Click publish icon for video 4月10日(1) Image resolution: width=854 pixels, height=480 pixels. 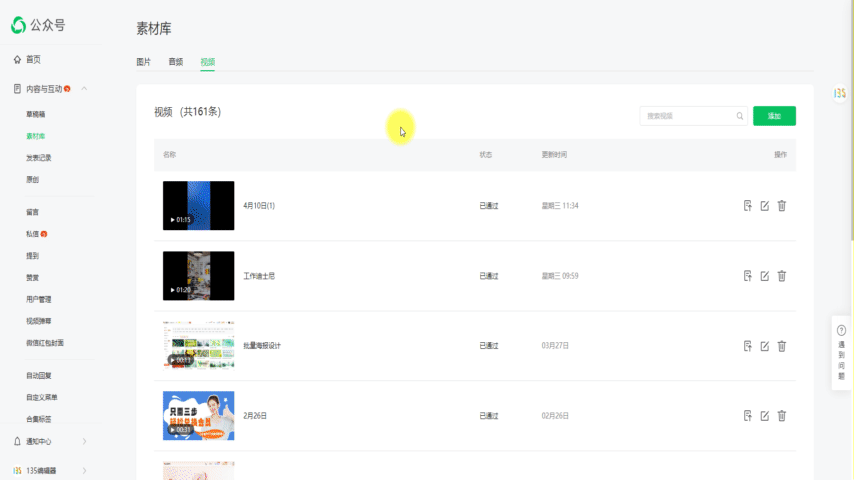(x=748, y=205)
